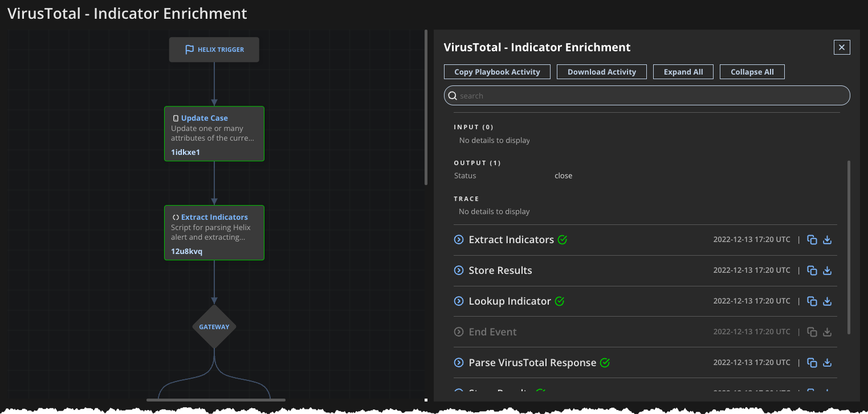
Task: Click the activity panel vertical scrollbar
Action: pos(849,247)
